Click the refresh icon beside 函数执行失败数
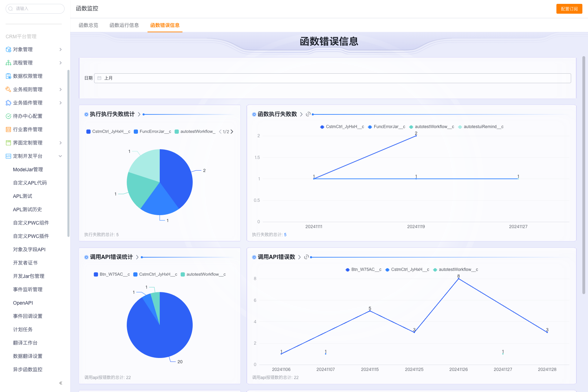588x392 pixels. point(308,114)
